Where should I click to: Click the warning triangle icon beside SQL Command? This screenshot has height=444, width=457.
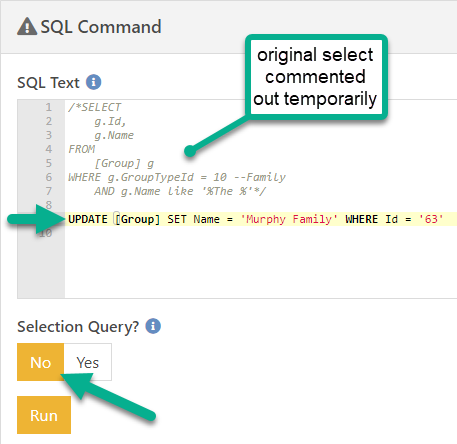(x=27, y=27)
